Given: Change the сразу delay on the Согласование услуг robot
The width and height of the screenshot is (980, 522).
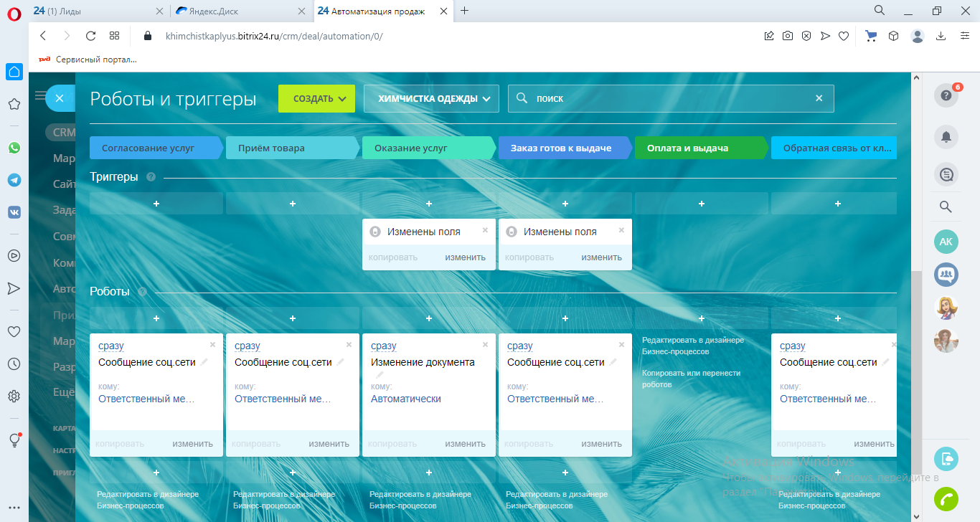Looking at the screenshot, I should 110,346.
